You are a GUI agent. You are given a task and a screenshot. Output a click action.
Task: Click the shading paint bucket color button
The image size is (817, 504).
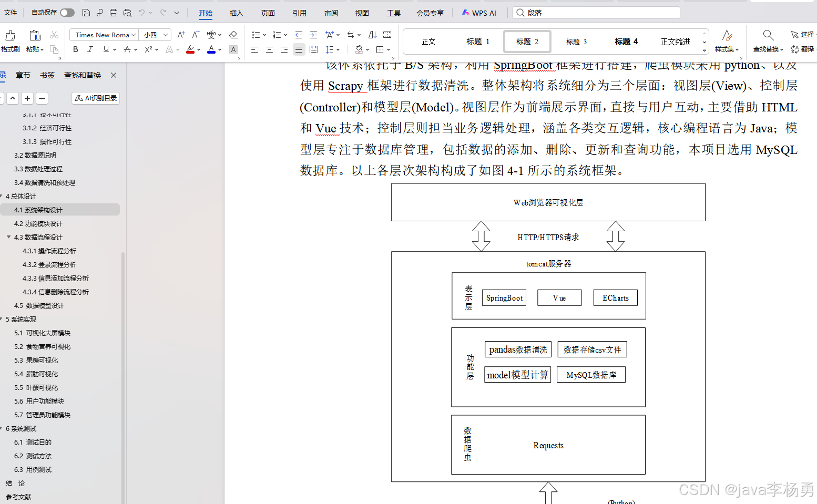click(359, 49)
